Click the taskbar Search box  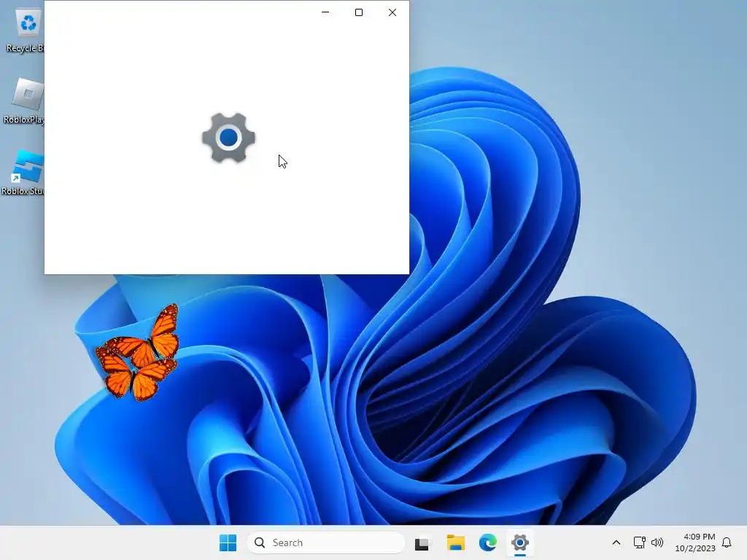tap(326, 542)
